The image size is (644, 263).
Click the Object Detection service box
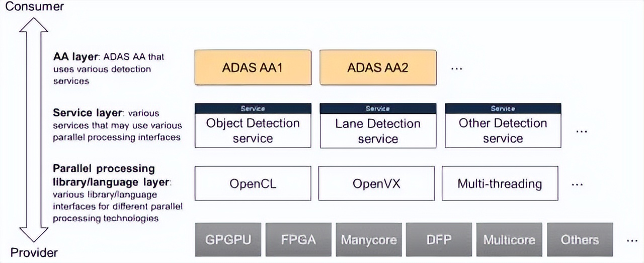point(253,125)
